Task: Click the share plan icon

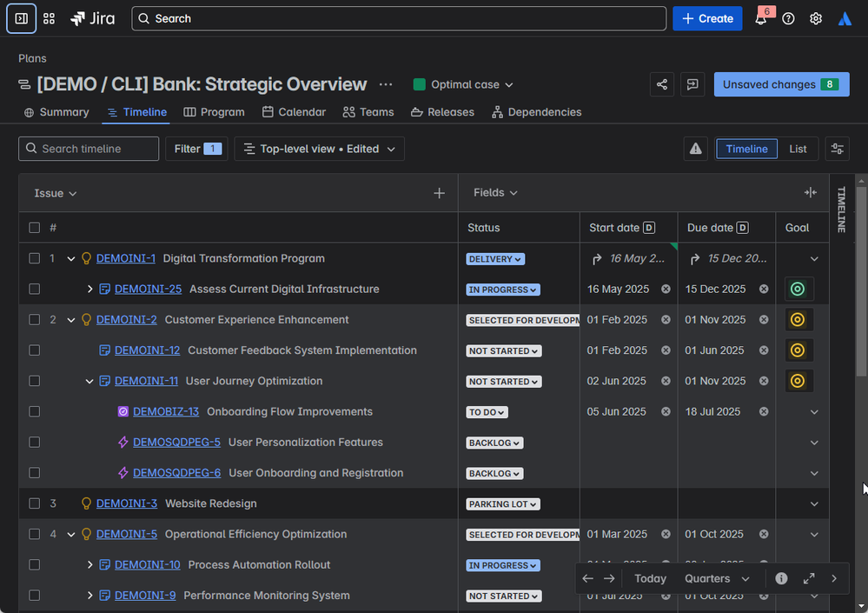Action: pos(662,84)
